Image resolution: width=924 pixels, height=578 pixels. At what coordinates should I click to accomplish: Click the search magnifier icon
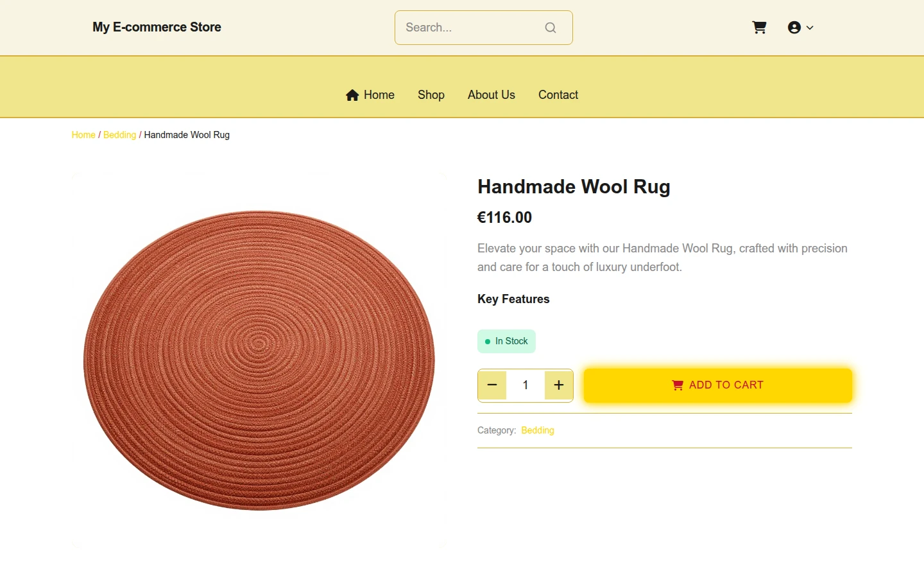(551, 28)
